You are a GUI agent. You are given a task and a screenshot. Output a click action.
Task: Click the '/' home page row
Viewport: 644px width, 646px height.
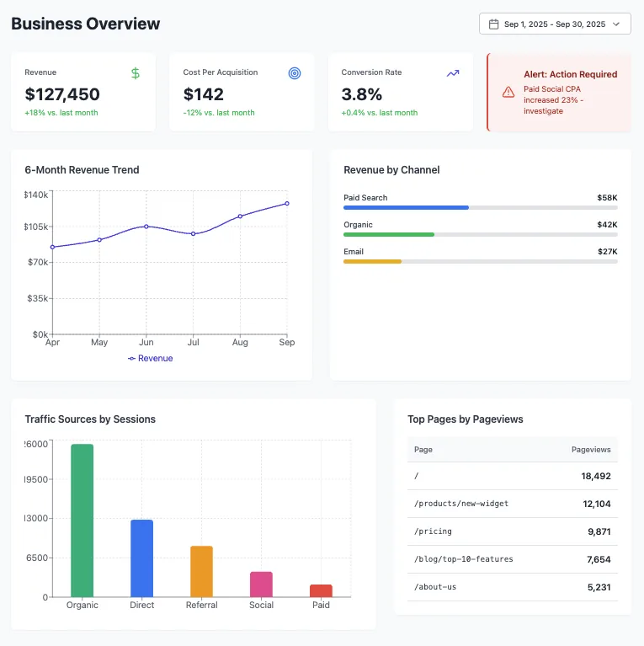[513, 476]
